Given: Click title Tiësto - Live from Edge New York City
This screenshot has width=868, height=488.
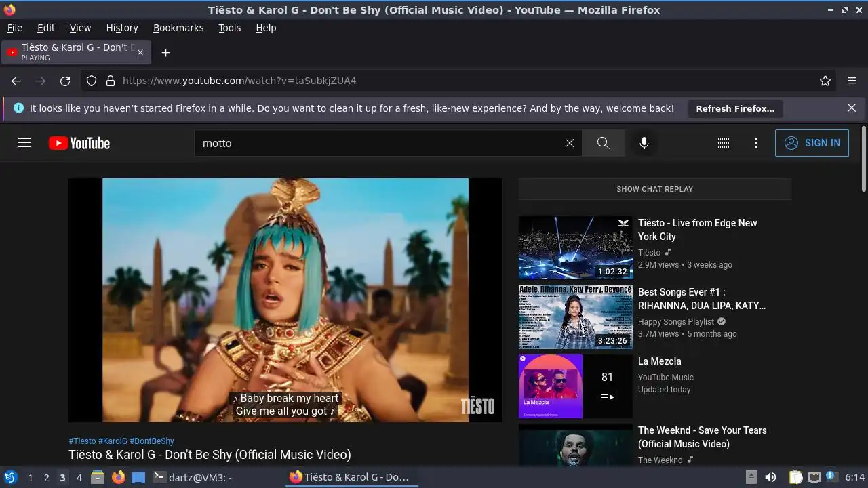Looking at the screenshot, I should (698, 230).
